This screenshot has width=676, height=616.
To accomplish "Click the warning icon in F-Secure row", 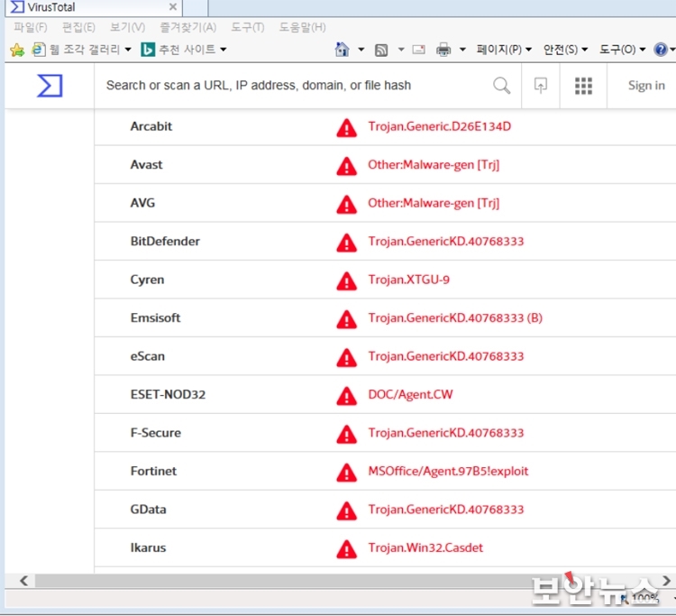I will pos(347,435).
